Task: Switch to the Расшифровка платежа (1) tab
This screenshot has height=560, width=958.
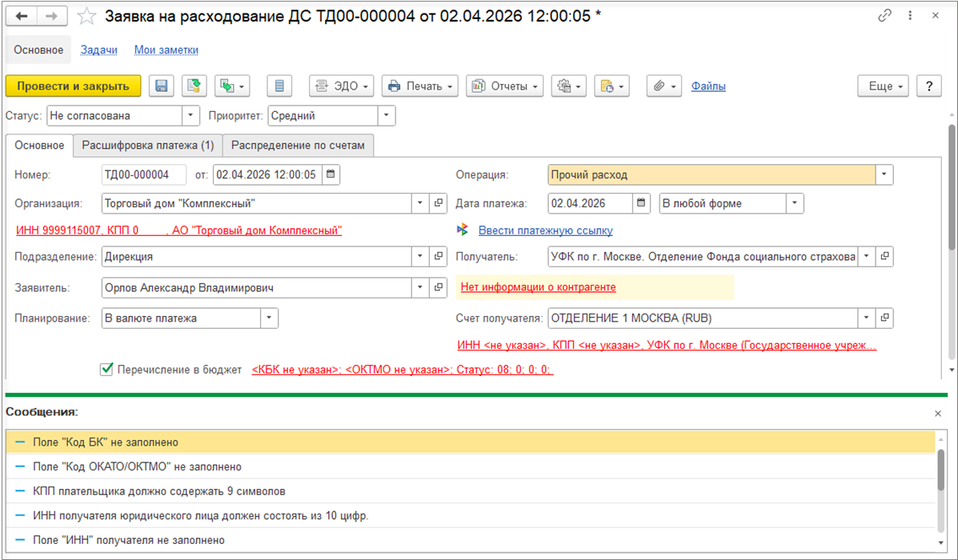Action: (147, 145)
